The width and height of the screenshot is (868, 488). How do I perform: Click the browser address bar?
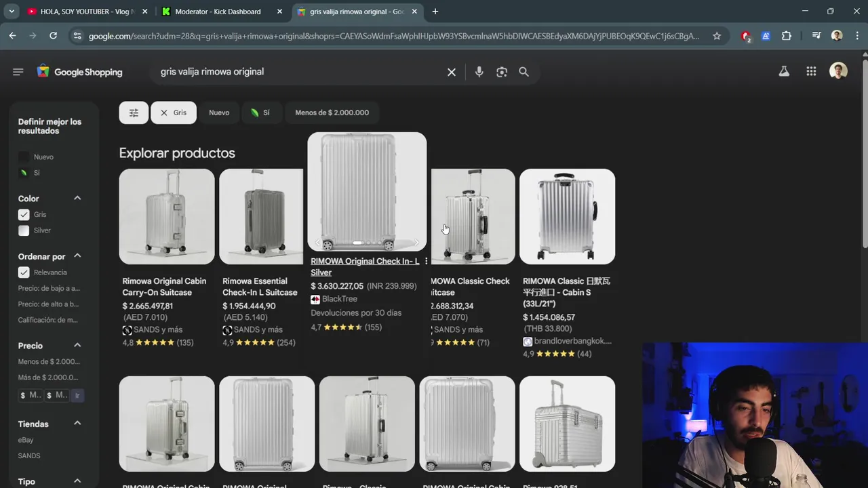(x=393, y=36)
